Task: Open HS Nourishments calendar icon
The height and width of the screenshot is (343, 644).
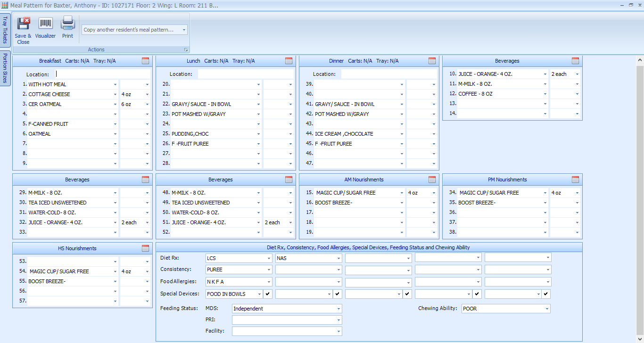Action: coord(145,248)
